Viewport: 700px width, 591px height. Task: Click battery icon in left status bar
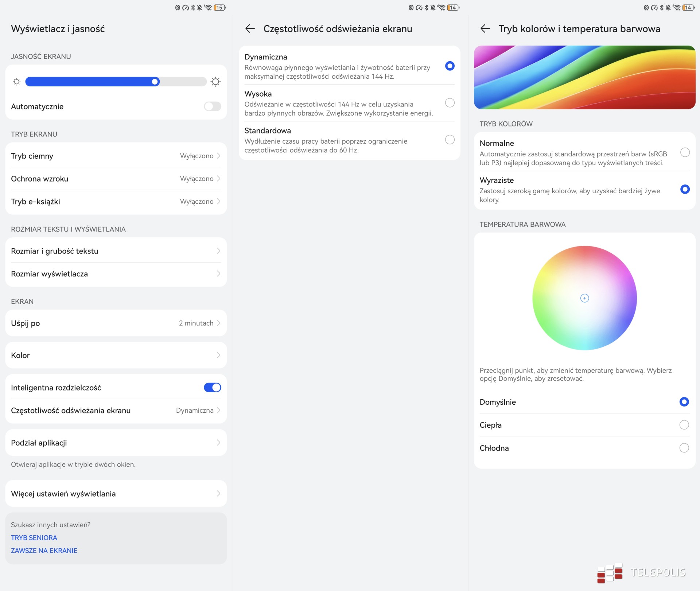[x=219, y=7]
